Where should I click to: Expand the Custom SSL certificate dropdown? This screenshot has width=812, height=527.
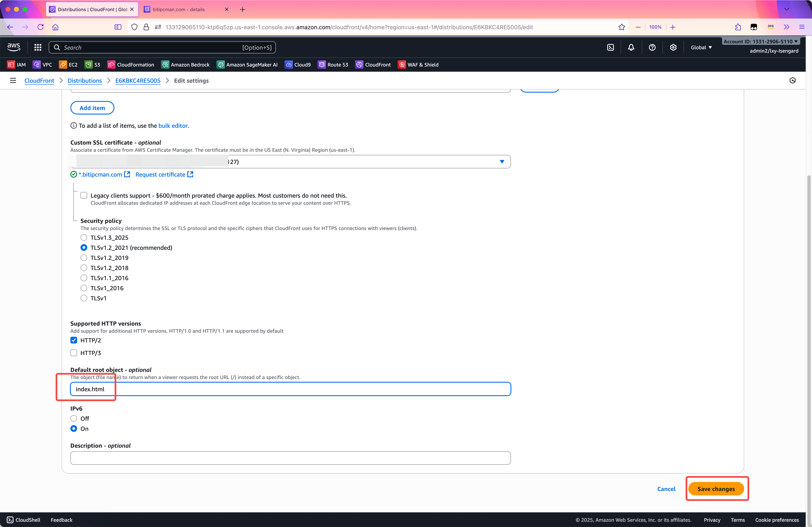pos(501,162)
